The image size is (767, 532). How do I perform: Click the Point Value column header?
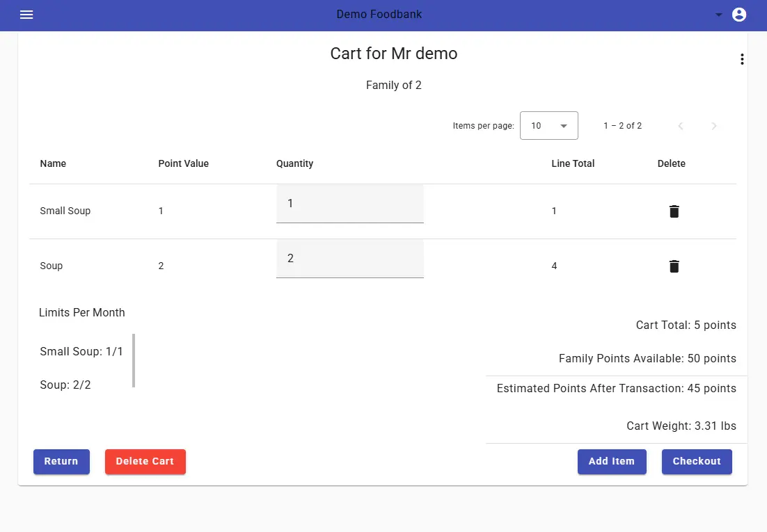pos(183,163)
